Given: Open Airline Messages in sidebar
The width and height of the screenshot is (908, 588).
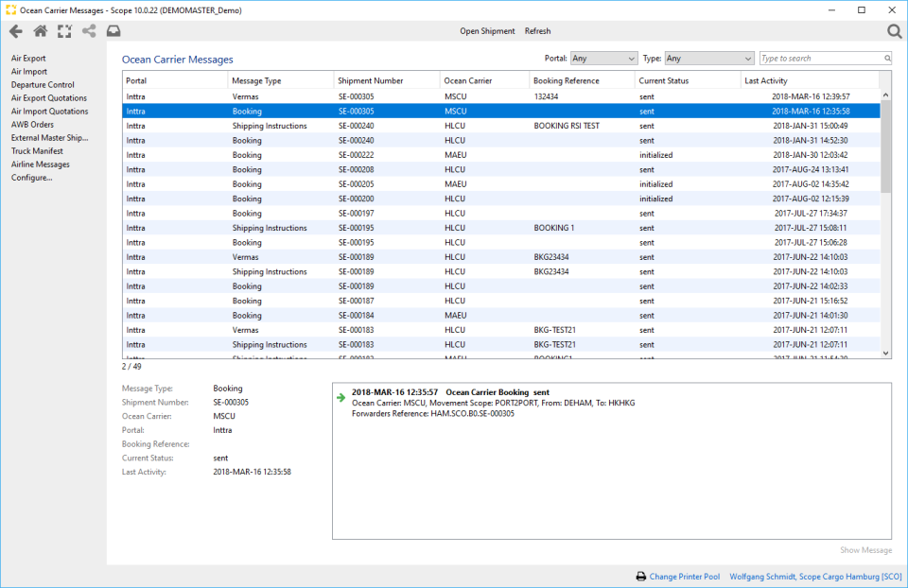Looking at the screenshot, I should [x=41, y=164].
